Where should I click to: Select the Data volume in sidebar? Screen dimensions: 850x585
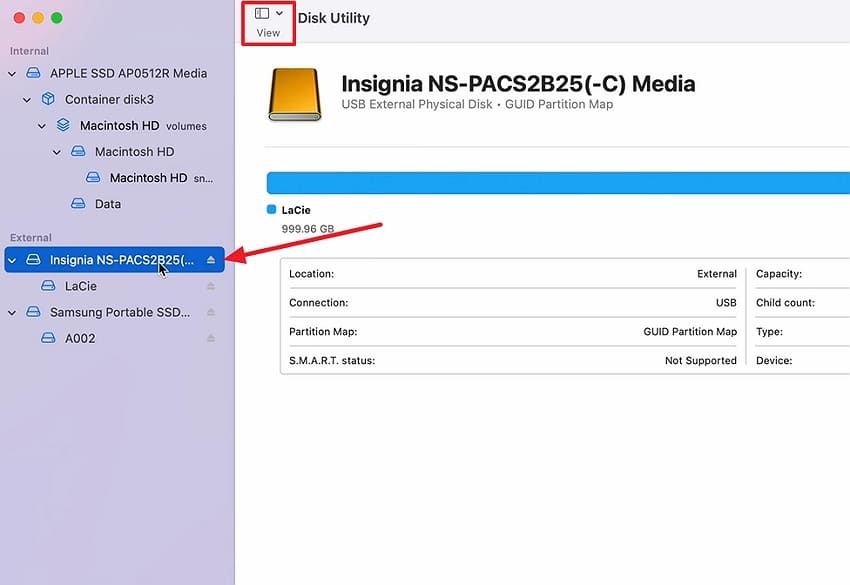point(114,204)
